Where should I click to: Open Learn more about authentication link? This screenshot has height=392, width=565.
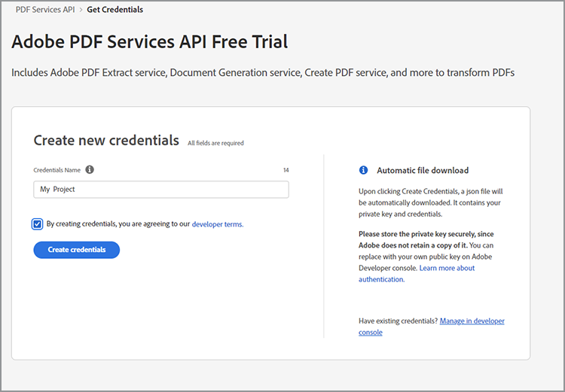(x=417, y=274)
